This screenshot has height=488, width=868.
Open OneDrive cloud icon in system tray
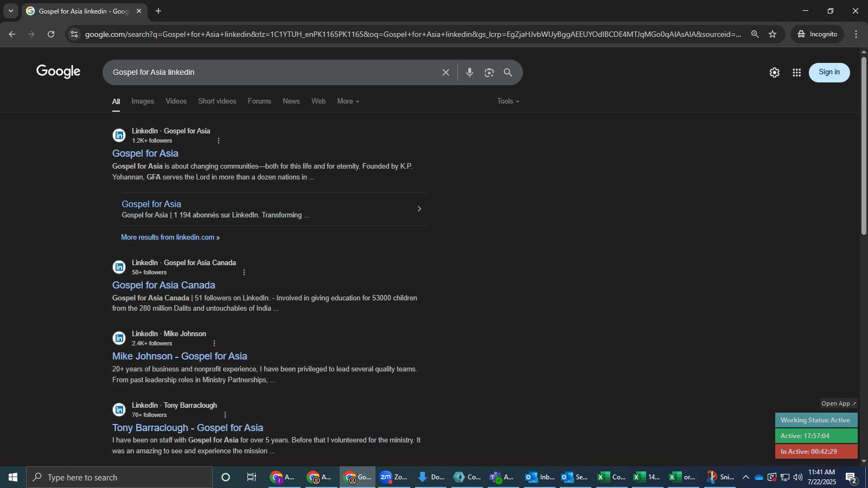tap(759, 477)
